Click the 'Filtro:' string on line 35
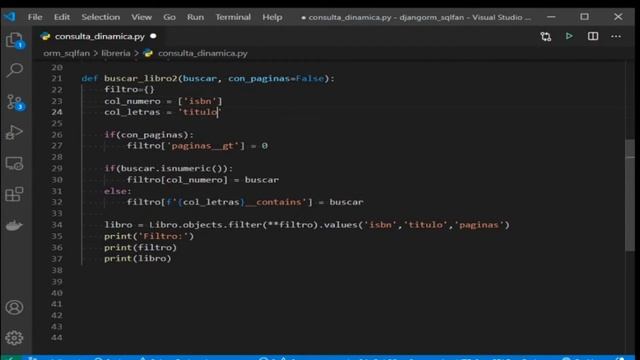The height and width of the screenshot is (360, 640). click(163, 236)
